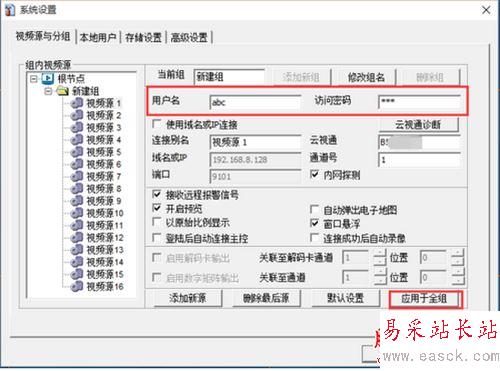500x371 pixels.
Task: Collapse the 根节点 tree node
Action: pos(33,79)
